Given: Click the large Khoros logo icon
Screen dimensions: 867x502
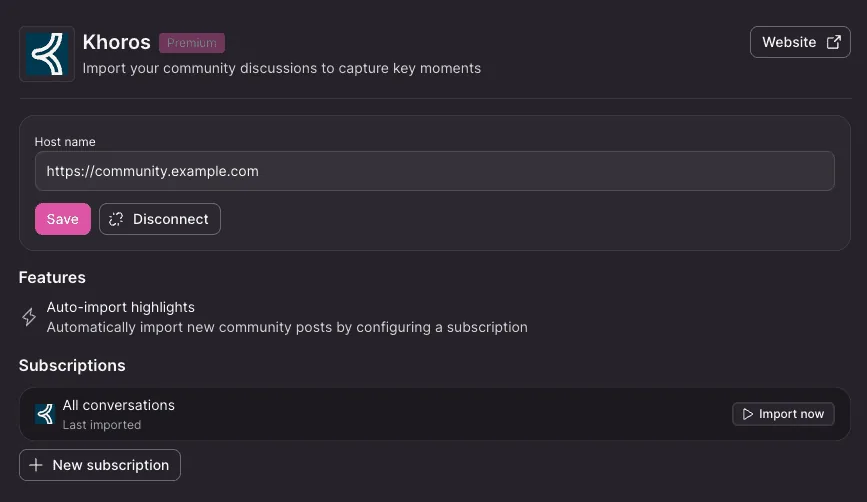Looking at the screenshot, I should pyautogui.click(x=47, y=54).
